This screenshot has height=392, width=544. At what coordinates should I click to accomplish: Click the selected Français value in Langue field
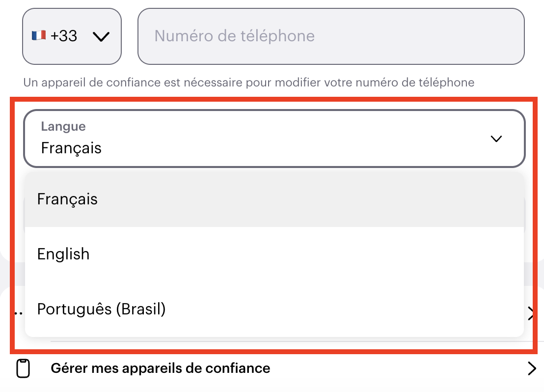point(71,148)
